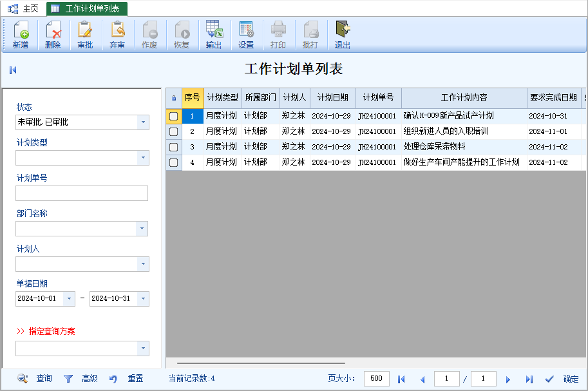588x391 pixels.
Task: Click the current page number field
Action: [446, 379]
